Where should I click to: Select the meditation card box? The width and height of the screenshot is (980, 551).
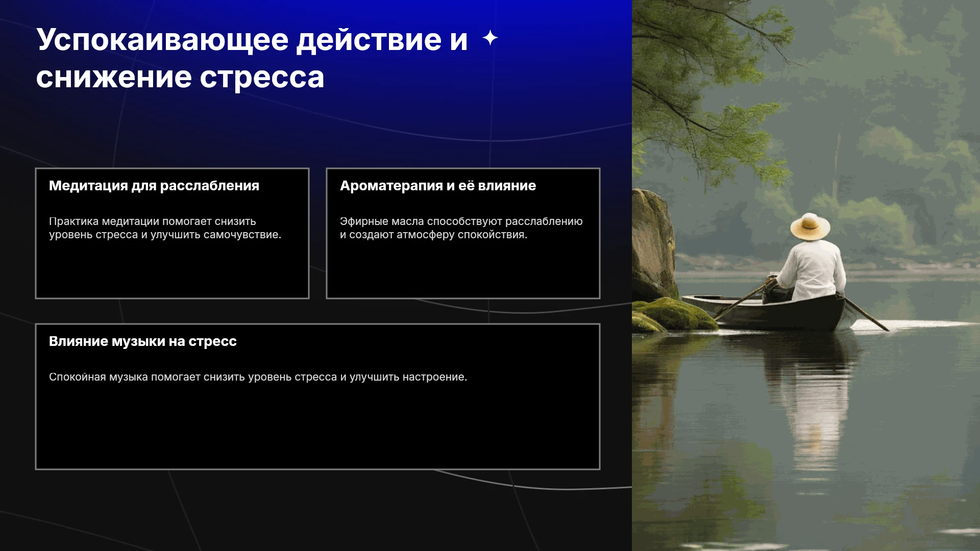172,233
